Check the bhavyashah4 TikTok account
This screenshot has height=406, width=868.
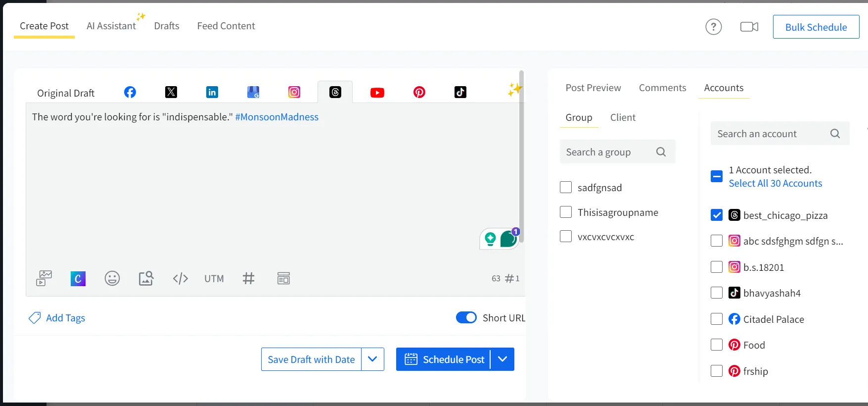coord(717,293)
